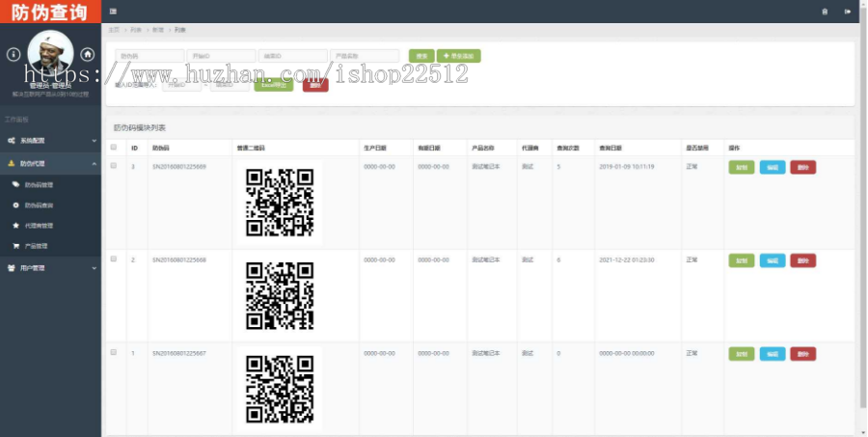
Task: Tick the select-all checkbox in table header
Action: 114,148
